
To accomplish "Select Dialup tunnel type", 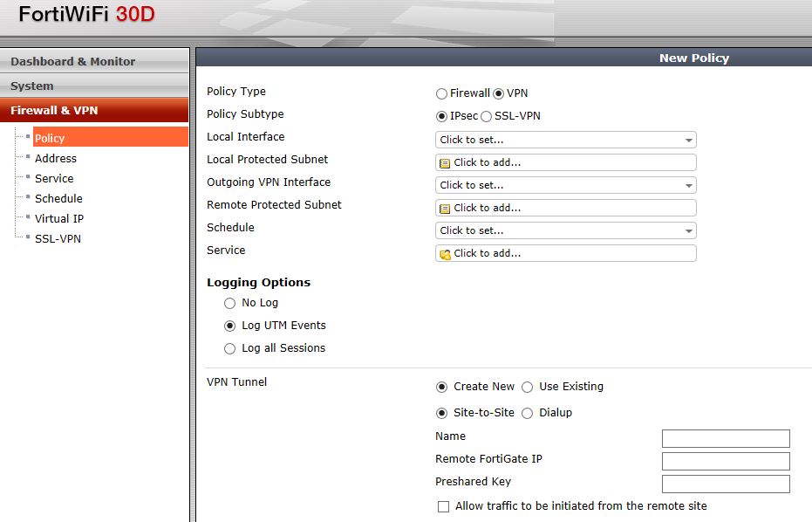I will click(527, 413).
